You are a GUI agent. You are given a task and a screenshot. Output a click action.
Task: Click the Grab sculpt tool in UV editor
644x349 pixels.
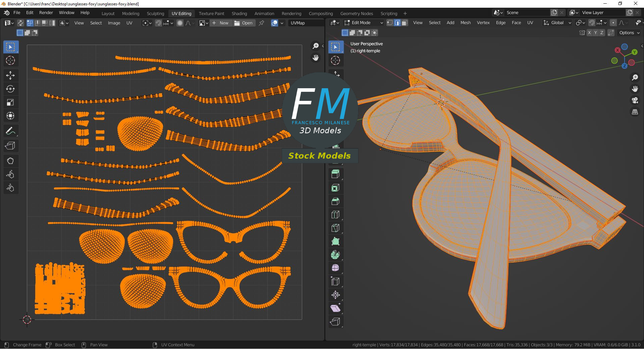tap(10, 161)
